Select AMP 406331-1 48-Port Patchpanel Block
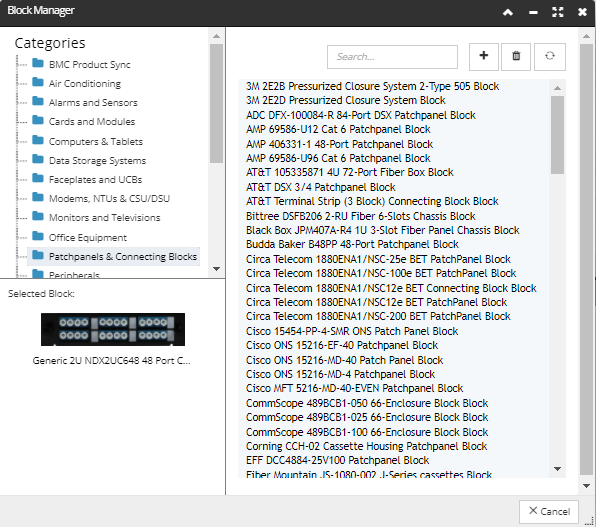Screen dimensions: 596x527 [x=339, y=144]
